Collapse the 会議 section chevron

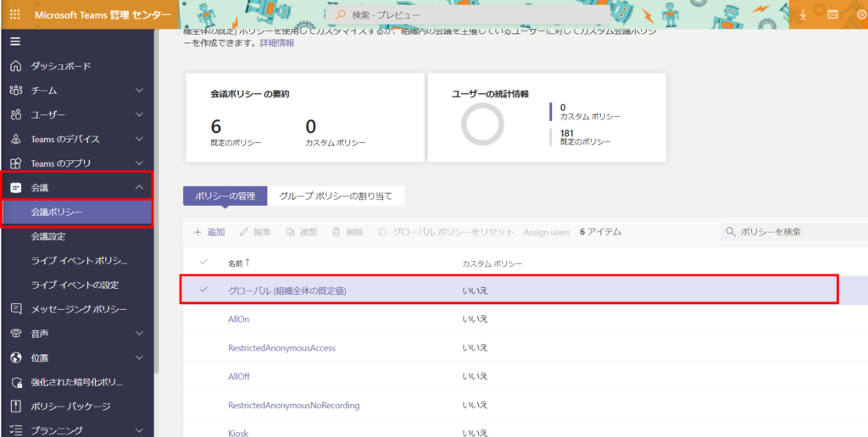tap(140, 188)
